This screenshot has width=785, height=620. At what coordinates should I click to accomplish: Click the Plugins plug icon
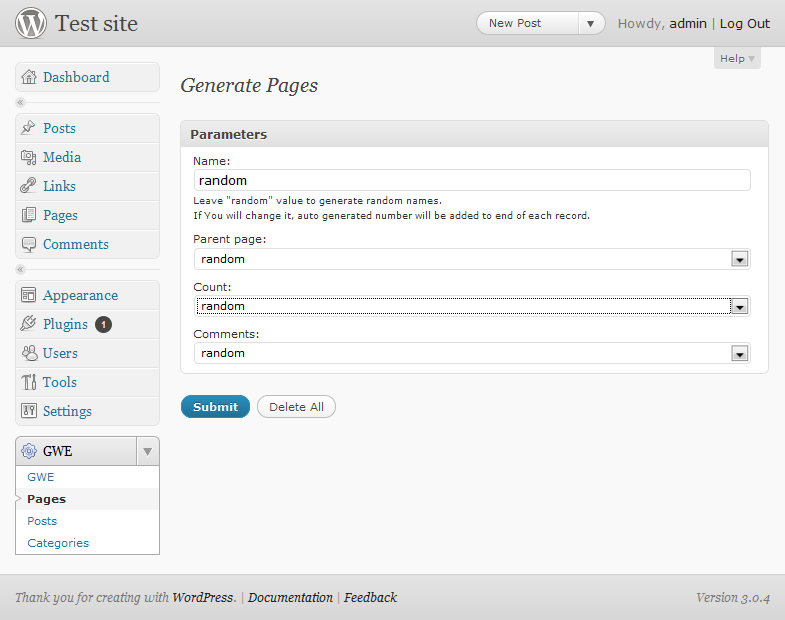pyautogui.click(x=29, y=324)
